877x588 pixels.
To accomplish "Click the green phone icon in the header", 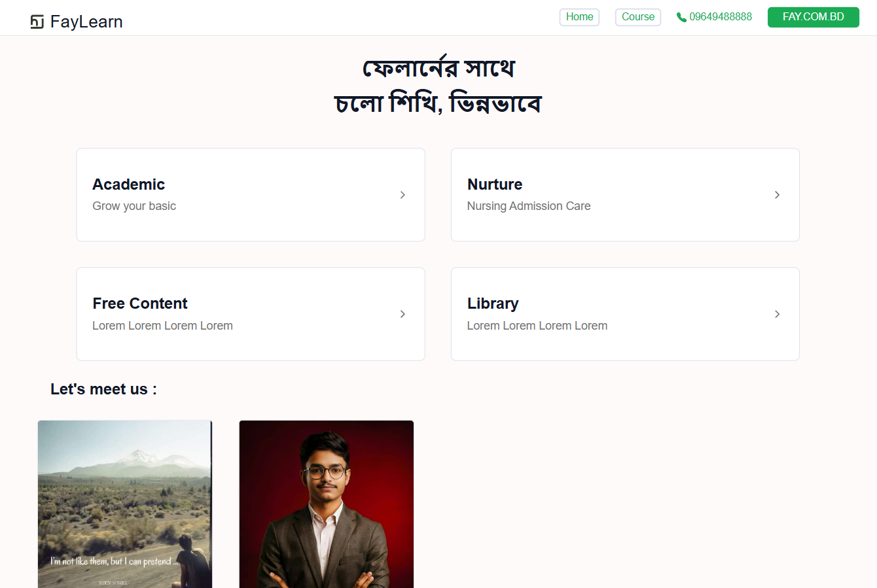I will [x=681, y=17].
